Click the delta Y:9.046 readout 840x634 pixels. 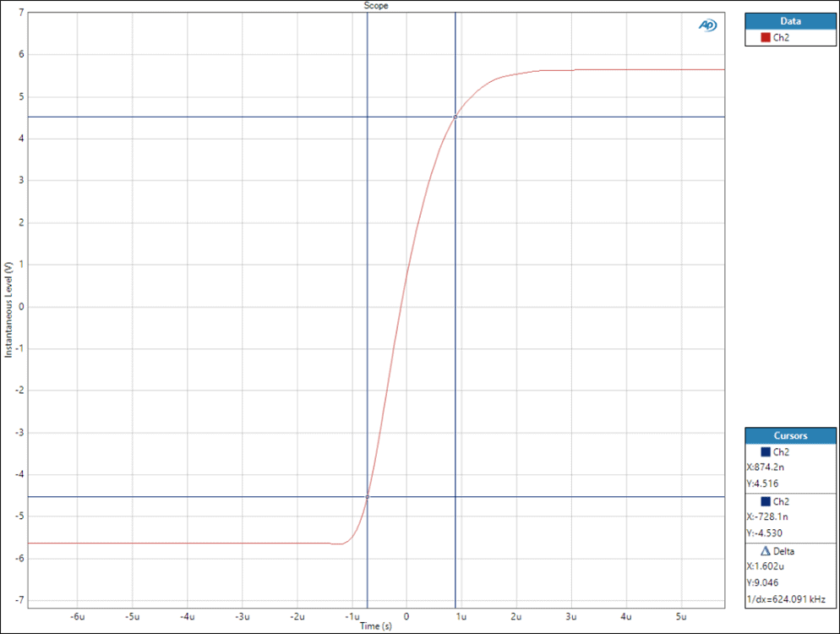click(x=761, y=582)
